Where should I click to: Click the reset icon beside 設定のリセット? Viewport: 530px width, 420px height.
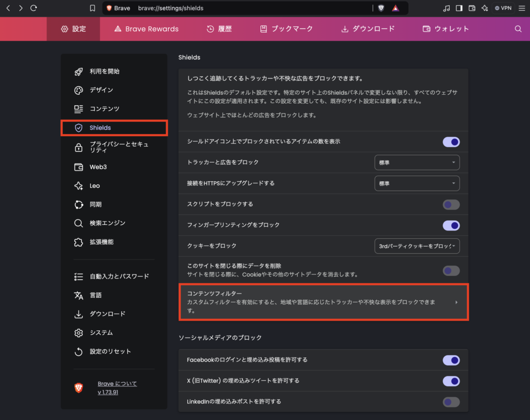click(x=79, y=352)
